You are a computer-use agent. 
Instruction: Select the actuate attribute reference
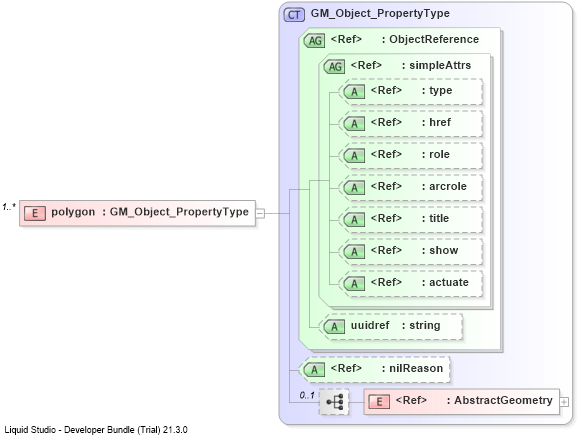point(413,283)
